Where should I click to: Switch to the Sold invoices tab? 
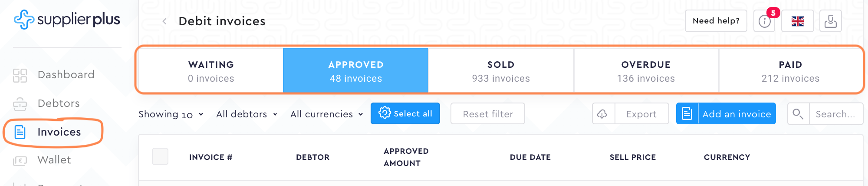click(x=501, y=71)
